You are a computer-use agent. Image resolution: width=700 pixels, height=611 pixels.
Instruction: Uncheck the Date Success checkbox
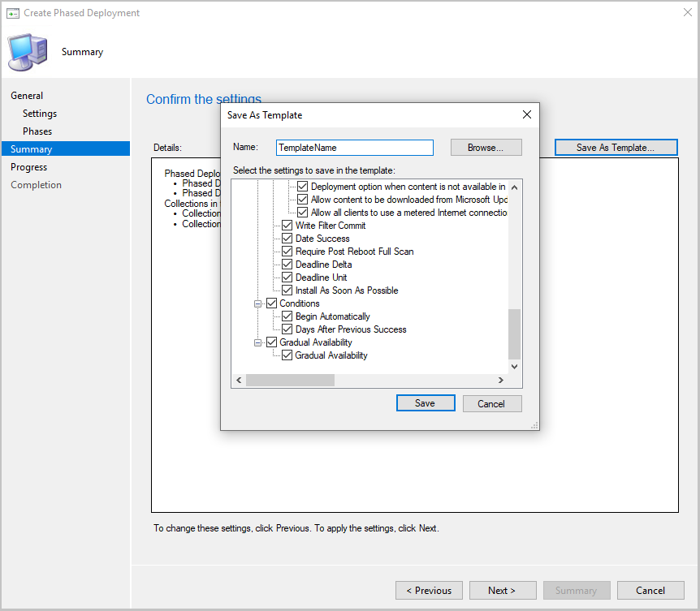point(287,239)
